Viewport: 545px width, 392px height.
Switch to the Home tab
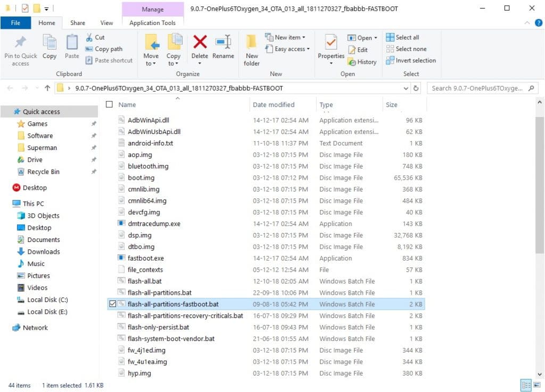47,23
